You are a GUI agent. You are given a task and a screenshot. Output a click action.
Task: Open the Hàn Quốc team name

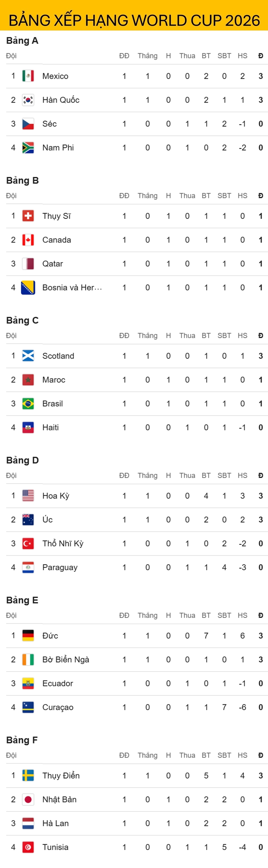(x=61, y=100)
